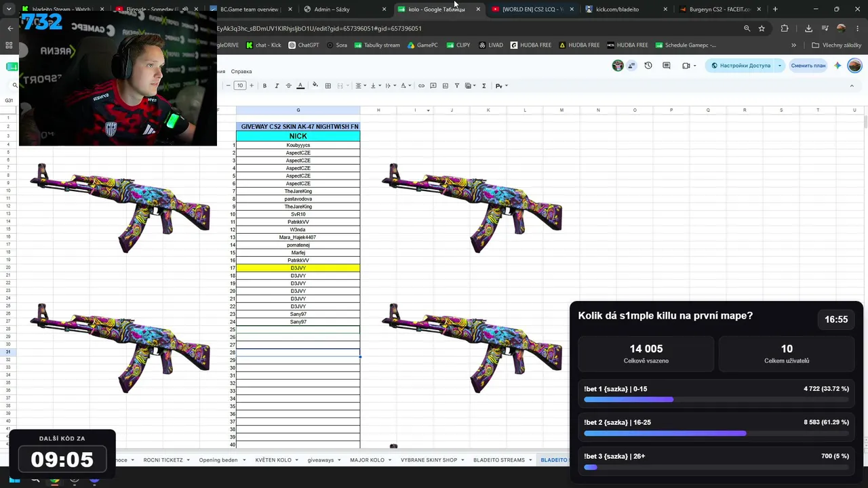
Task: Open the Tabulky stream bookmark
Action: 377,45
